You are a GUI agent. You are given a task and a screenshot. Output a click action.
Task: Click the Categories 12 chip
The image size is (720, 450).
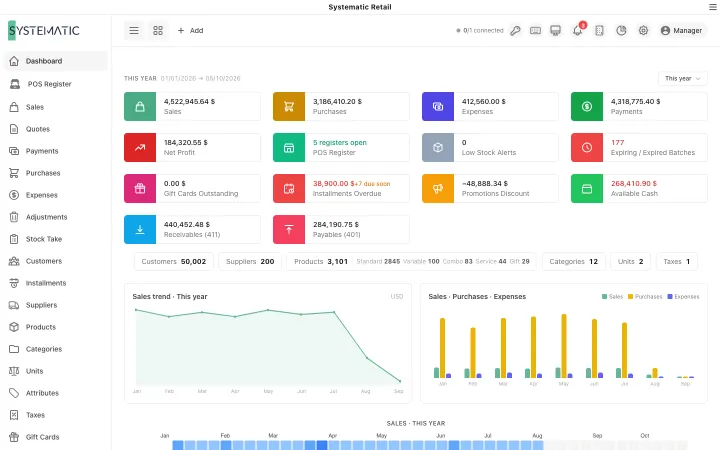coord(574,261)
